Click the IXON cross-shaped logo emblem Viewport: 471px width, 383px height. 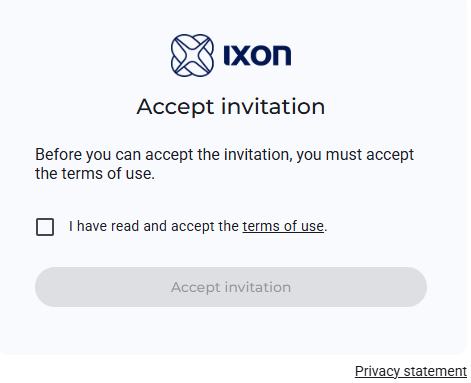(192, 55)
